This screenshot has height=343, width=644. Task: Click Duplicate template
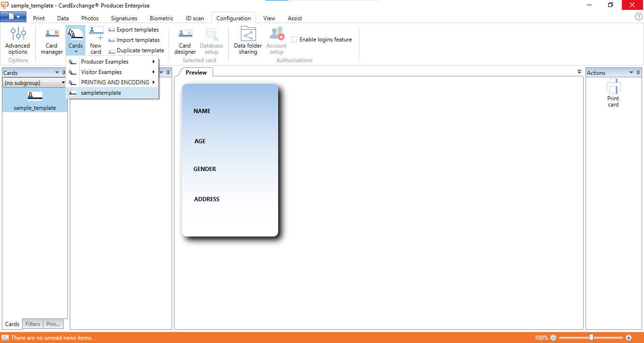point(136,50)
